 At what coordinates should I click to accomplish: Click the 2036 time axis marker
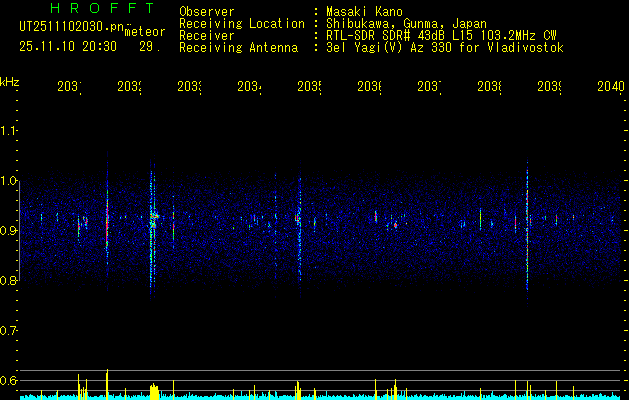point(369,87)
